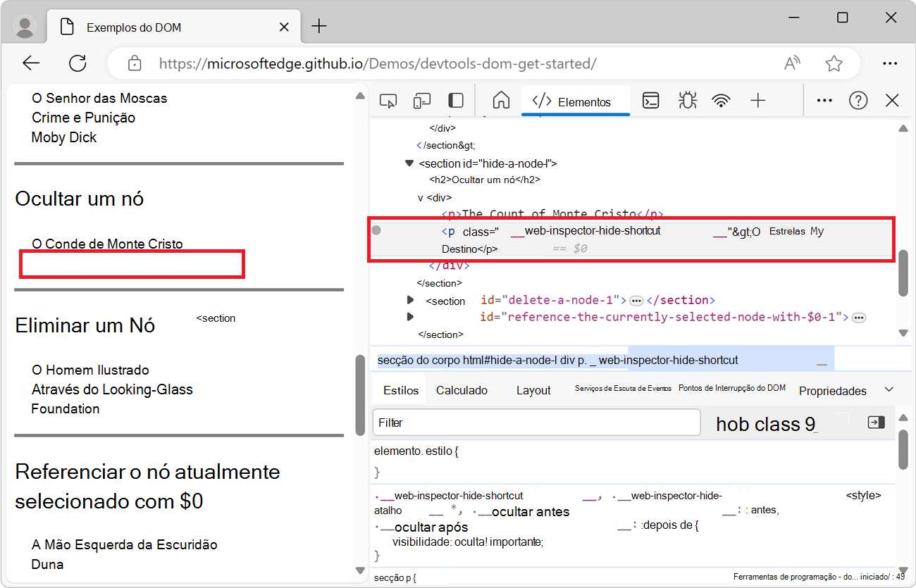Image resolution: width=916 pixels, height=588 pixels.
Task: Open the Estilos tab
Action: click(x=401, y=390)
